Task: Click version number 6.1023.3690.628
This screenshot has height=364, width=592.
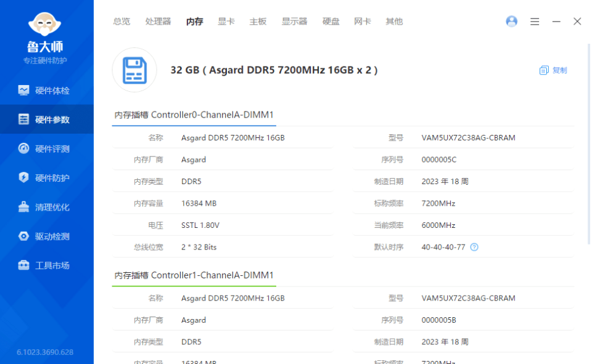Action: pyautogui.click(x=45, y=352)
